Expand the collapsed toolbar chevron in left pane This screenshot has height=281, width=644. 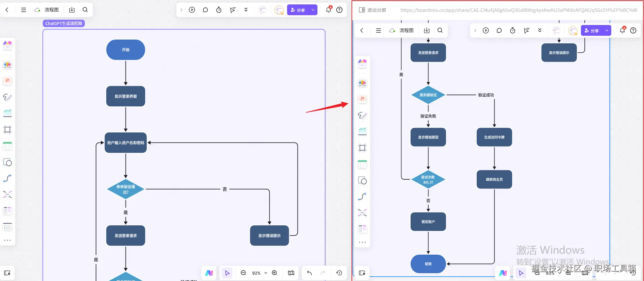181,10
